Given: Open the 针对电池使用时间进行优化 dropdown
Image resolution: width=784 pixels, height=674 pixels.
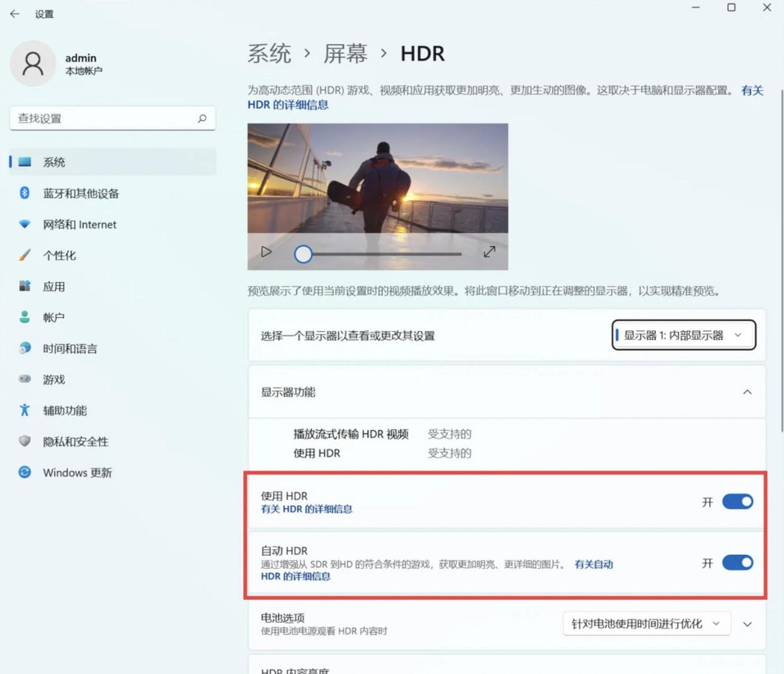Looking at the screenshot, I should [x=646, y=623].
